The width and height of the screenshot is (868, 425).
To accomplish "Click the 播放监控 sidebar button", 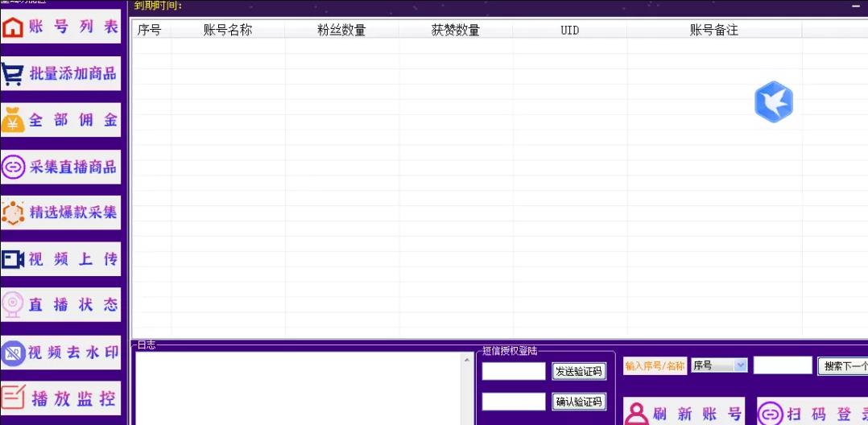I will 61,398.
